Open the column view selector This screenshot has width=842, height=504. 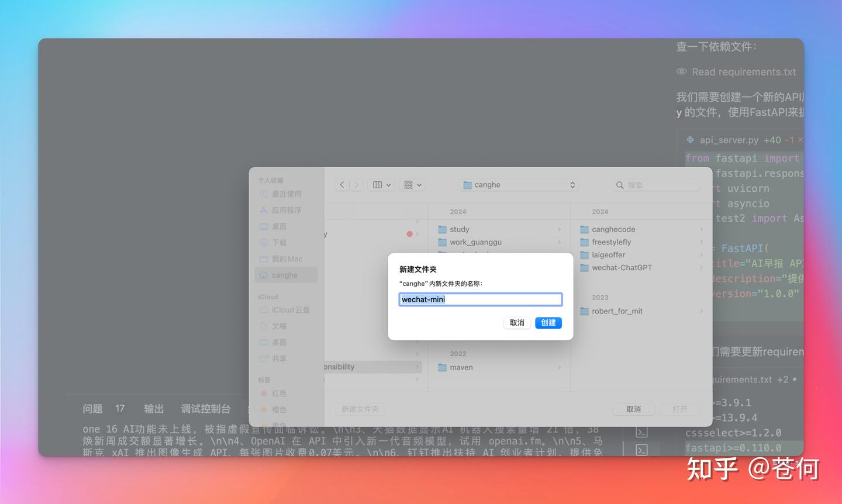click(x=381, y=185)
